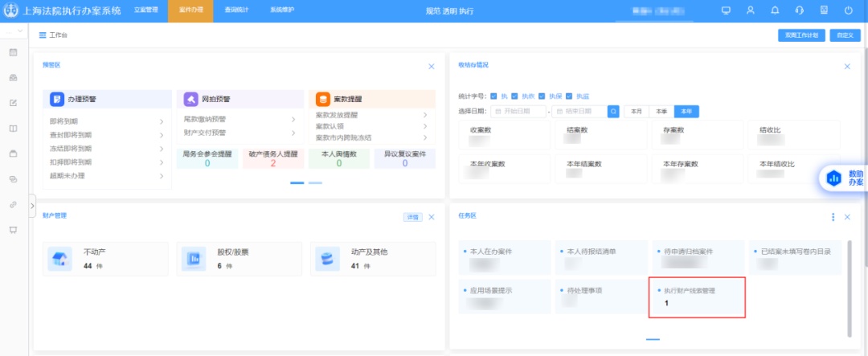
Task: Switch to the 查询统计 menu tab
Action: 236,10
